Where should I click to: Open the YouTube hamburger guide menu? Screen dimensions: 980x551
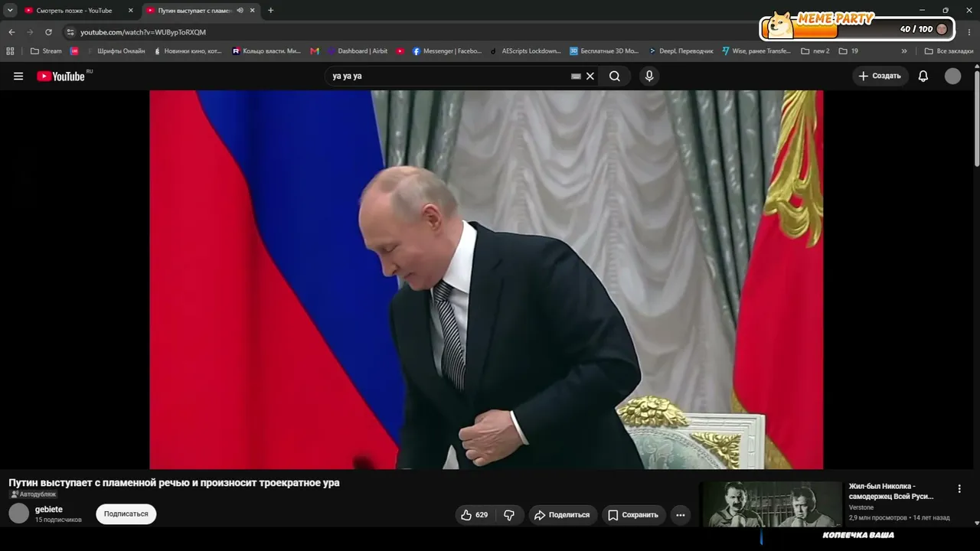(x=18, y=76)
